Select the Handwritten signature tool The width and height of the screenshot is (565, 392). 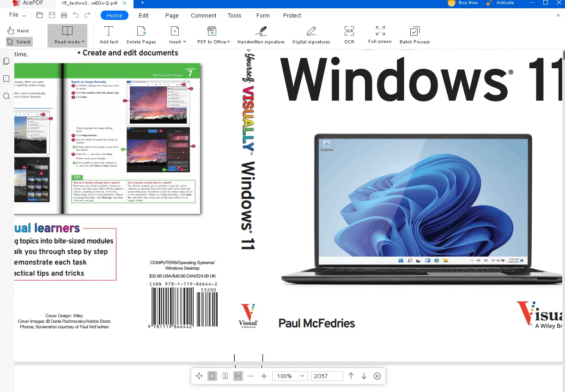click(x=261, y=35)
